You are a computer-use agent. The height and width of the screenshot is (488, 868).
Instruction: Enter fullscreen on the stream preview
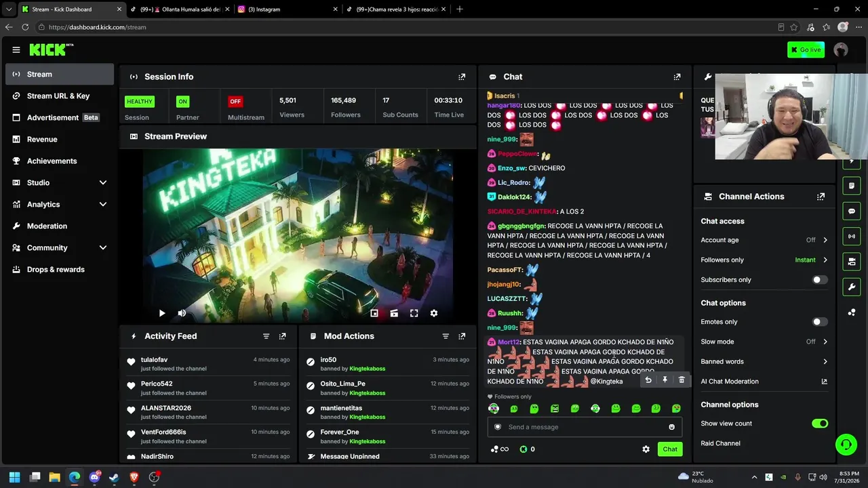pyautogui.click(x=414, y=313)
